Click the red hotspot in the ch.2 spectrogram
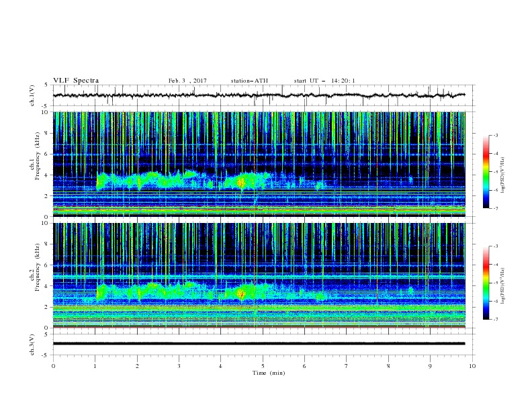The image size is (532, 411). tap(241, 293)
